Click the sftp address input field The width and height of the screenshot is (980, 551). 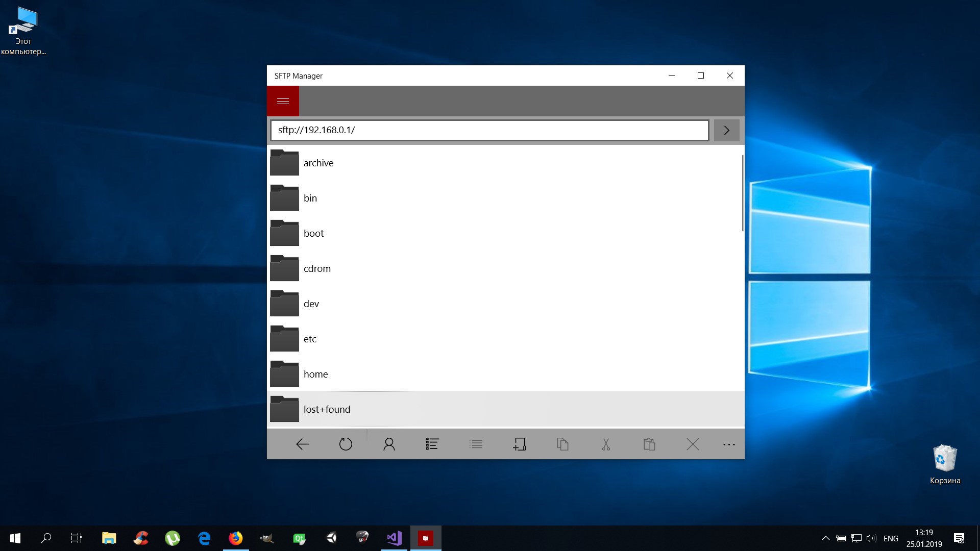(489, 130)
